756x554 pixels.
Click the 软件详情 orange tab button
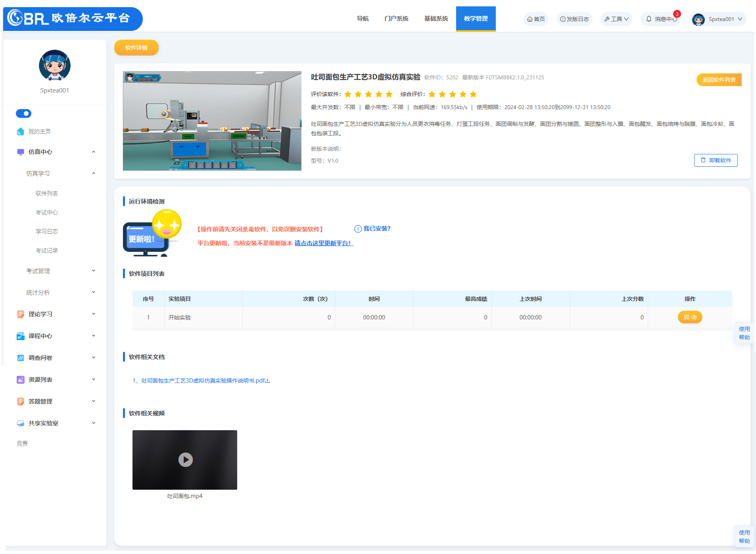pos(136,48)
